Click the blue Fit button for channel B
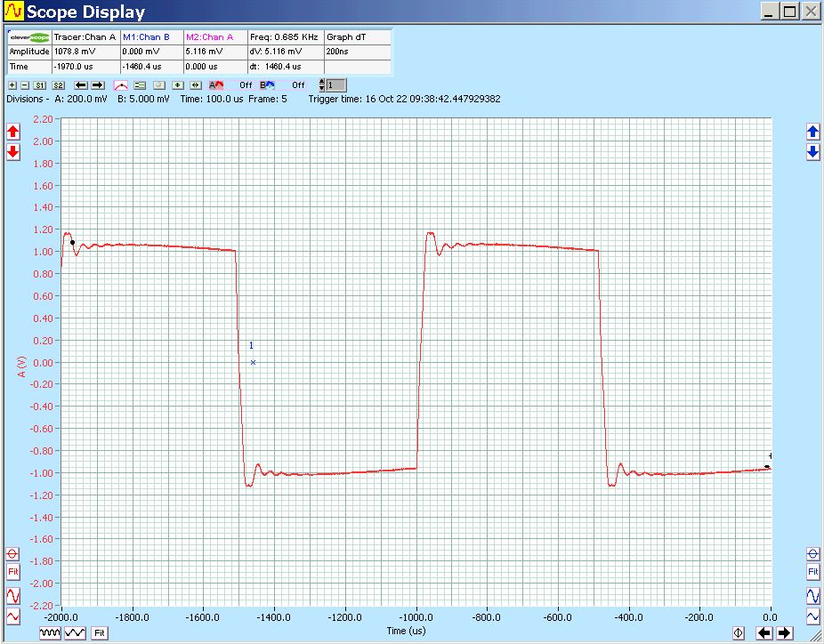The height and width of the screenshot is (644, 824). click(813, 572)
